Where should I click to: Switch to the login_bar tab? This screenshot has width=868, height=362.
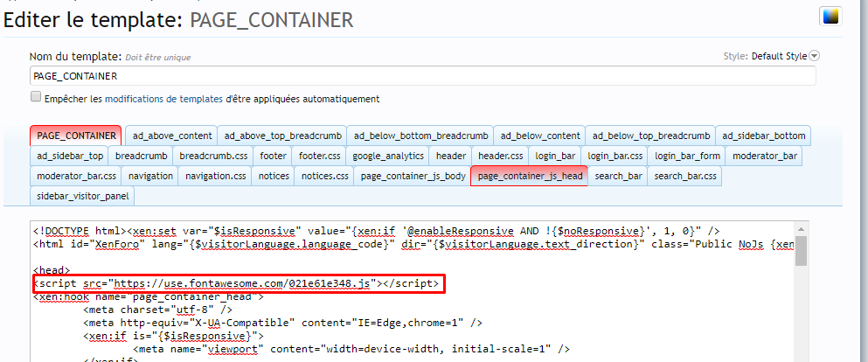click(x=555, y=157)
